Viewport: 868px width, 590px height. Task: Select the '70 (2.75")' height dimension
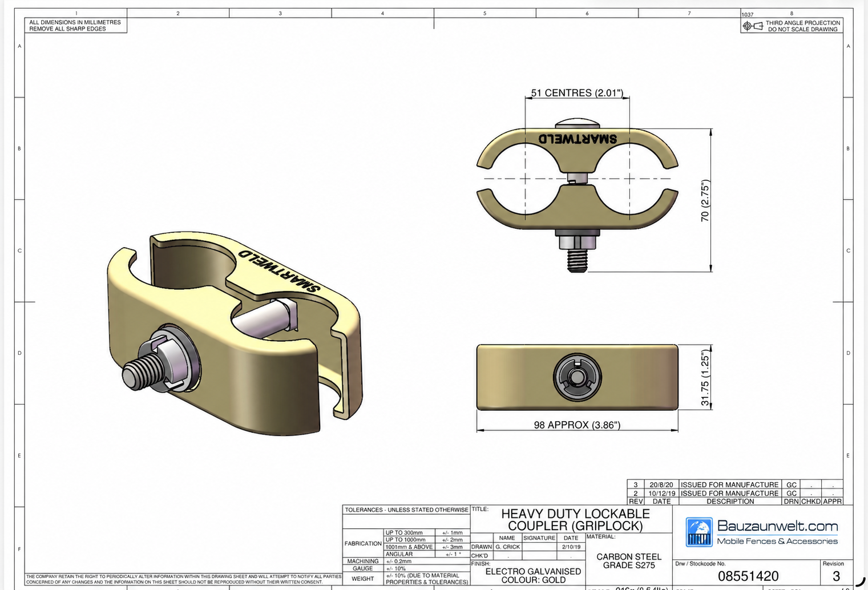[705, 201]
